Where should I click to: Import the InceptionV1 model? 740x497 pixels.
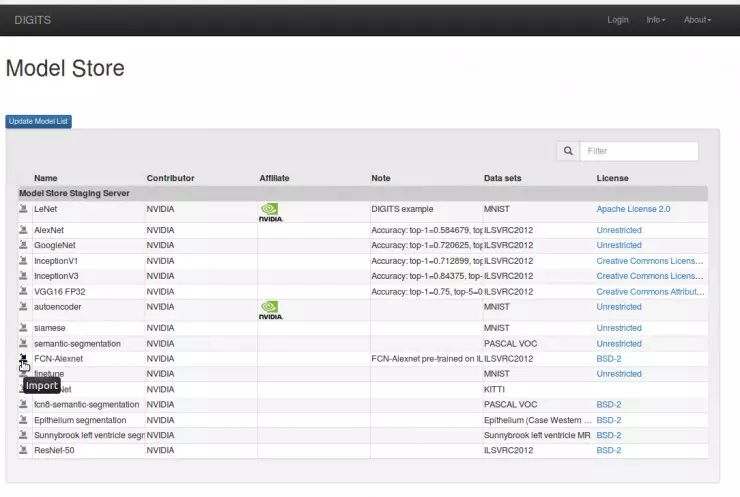point(23,261)
